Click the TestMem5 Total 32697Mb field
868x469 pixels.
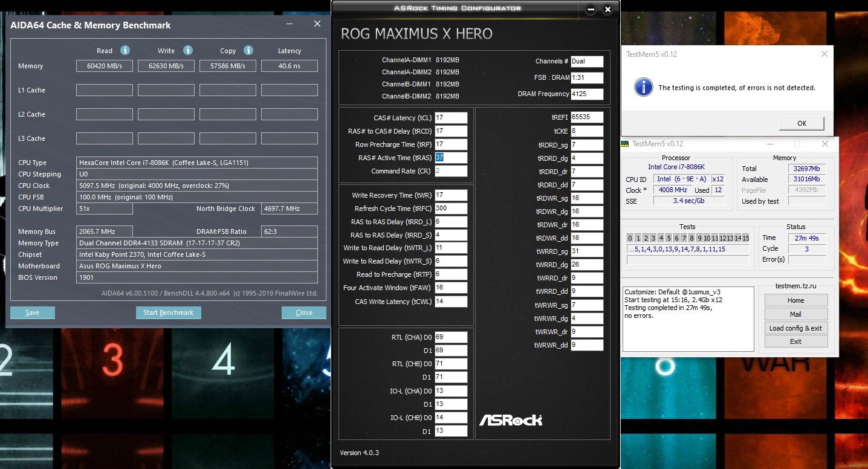[807, 169]
